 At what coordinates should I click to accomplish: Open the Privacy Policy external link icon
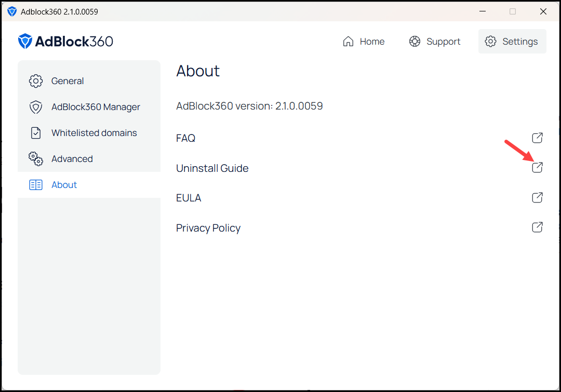[537, 227]
